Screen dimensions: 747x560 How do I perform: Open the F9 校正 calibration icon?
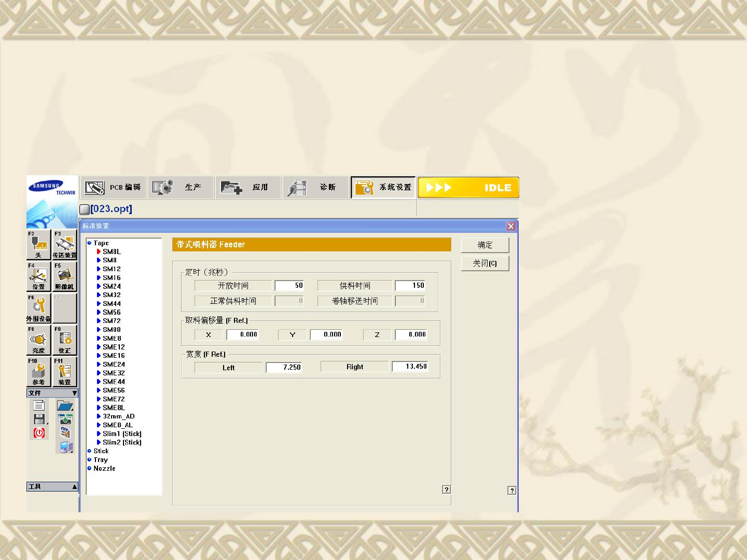[x=65, y=340]
